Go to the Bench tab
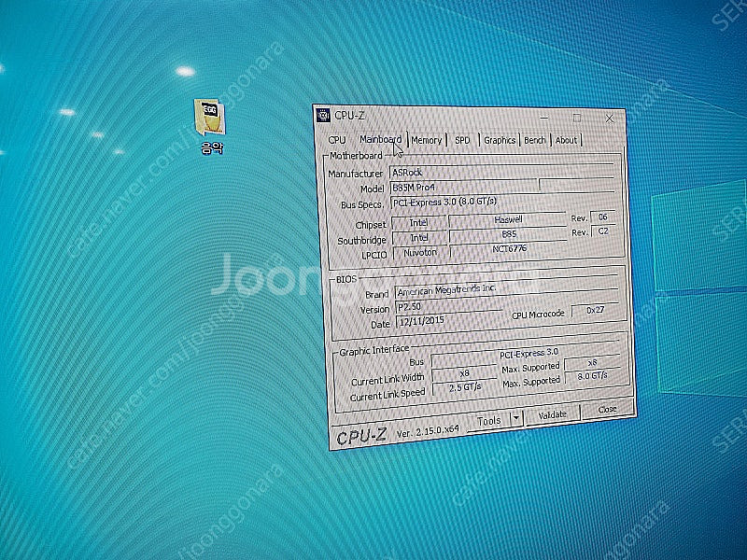Image resolution: width=747 pixels, height=560 pixels. pyautogui.click(x=534, y=140)
